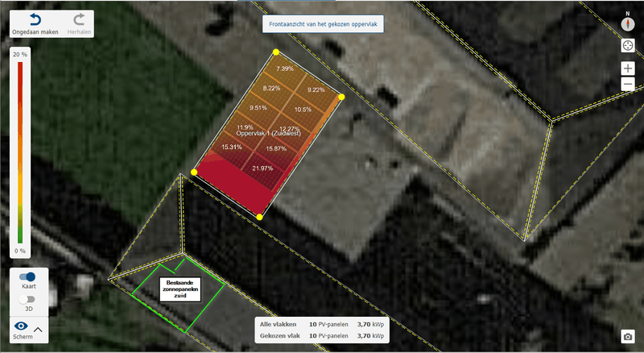Open Frontaanzicht van het gekozen oppervlak
This screenshot has width=644, height=353.
click(324, 24)
